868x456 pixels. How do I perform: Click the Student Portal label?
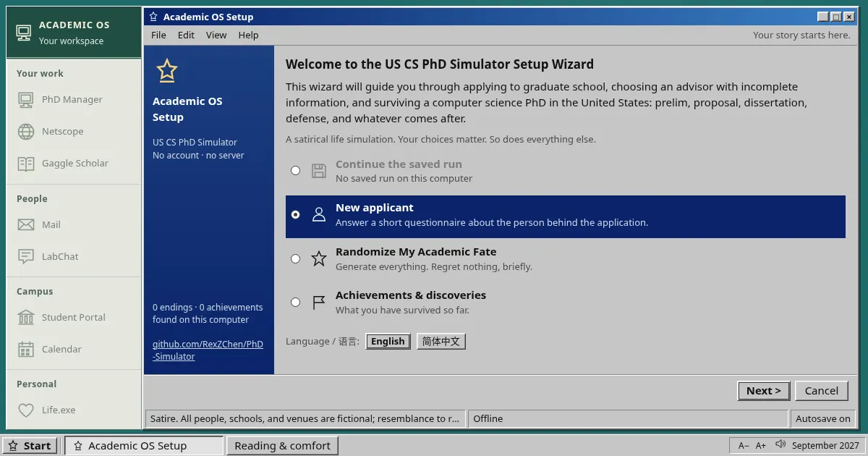tap(74, 318)
